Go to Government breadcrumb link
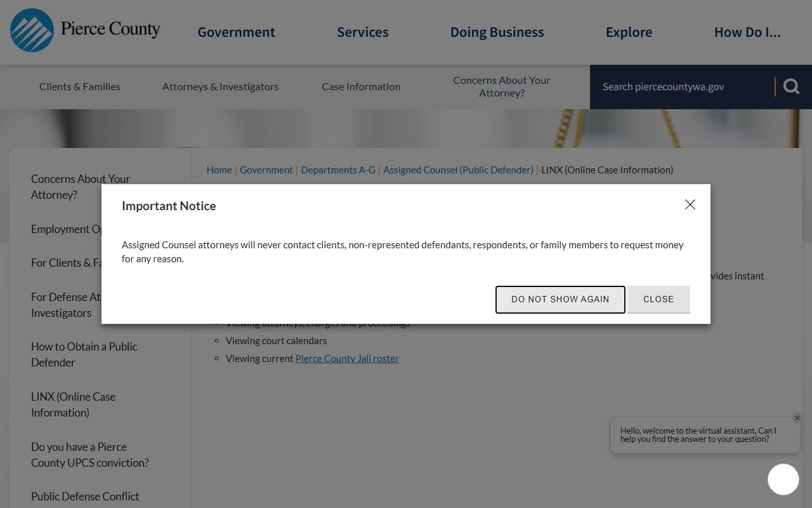Image resolution: width=812 pixels, height=508 pixels. [266, 170]
